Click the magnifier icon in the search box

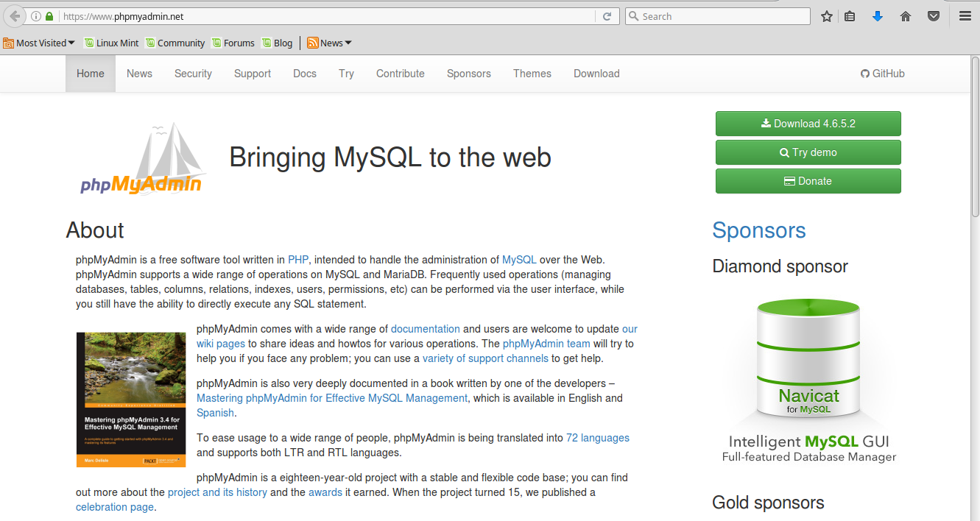(633, 16)
